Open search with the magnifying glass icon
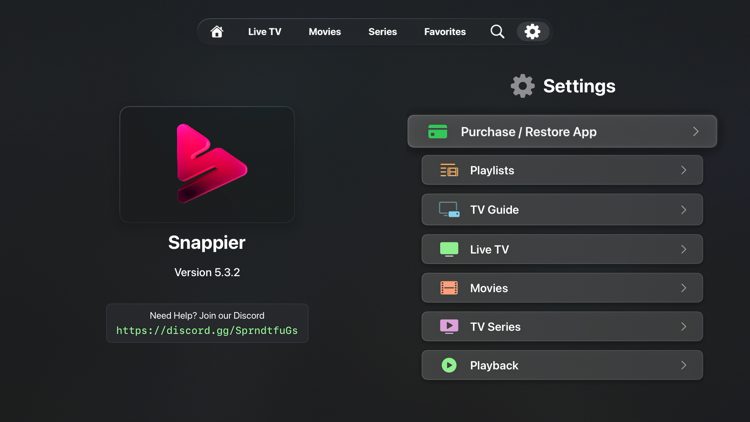Viewport: 750px width, 422px height. tap(497, 32)
